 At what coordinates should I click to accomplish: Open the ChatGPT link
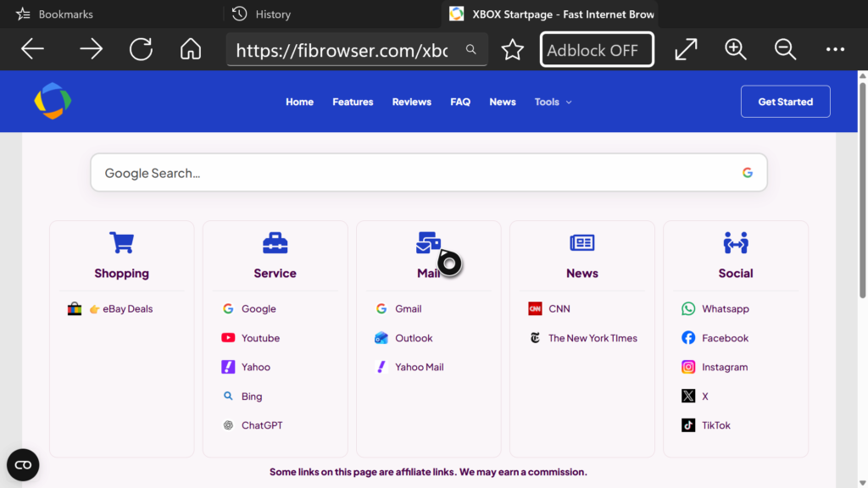[x=252, y=425]
